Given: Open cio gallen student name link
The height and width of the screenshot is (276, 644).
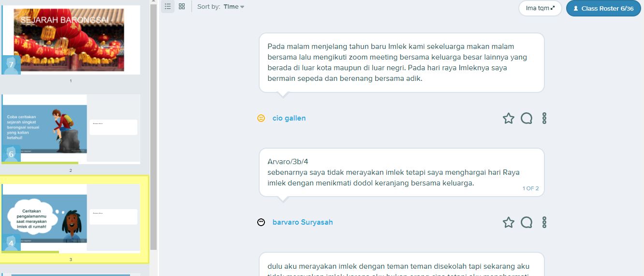Looking at the screenshot, I should pyautogui.click(x=289, y=118).
